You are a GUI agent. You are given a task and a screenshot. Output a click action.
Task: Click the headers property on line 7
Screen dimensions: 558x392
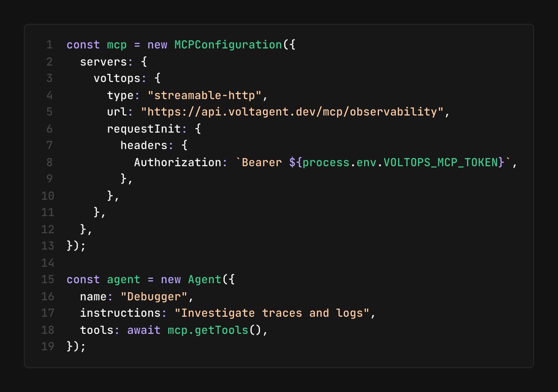tap(144, 145)
